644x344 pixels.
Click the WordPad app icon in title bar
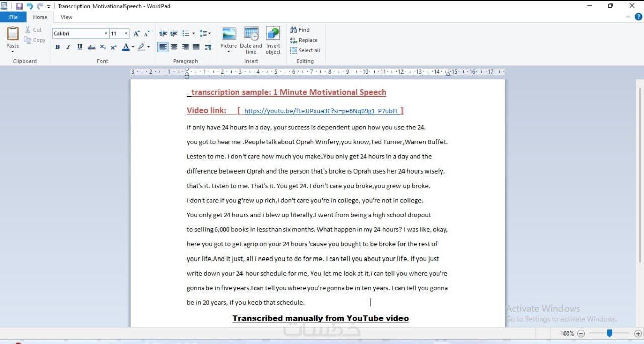[5, 6]
